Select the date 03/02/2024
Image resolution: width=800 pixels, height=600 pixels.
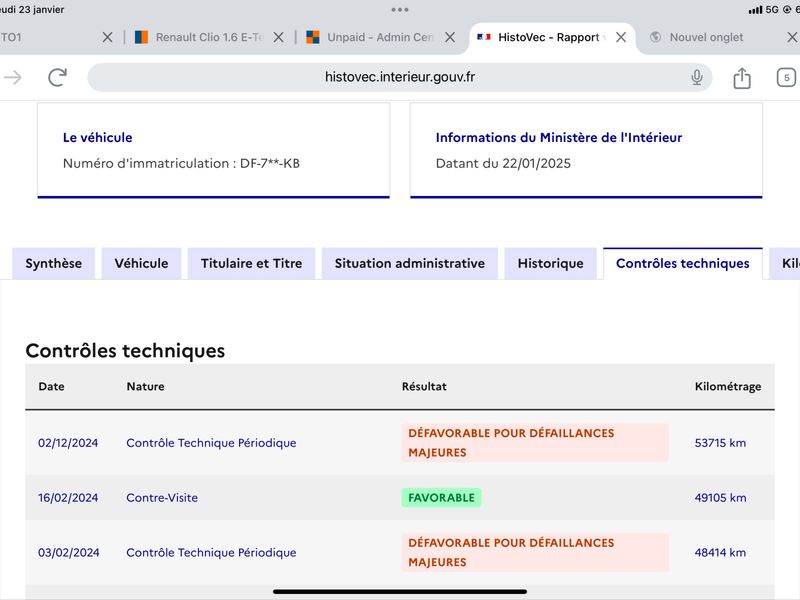(68, 553)
